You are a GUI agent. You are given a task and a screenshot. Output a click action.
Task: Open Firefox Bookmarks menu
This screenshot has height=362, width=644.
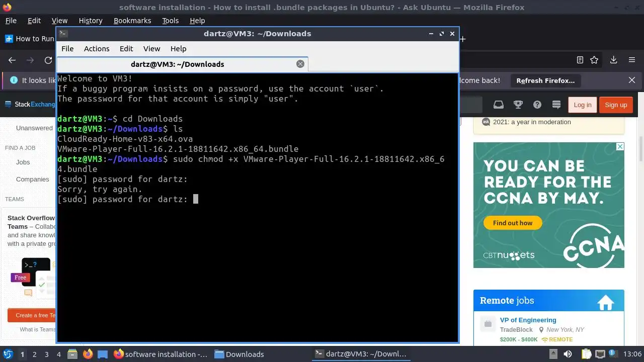point(132,21)
